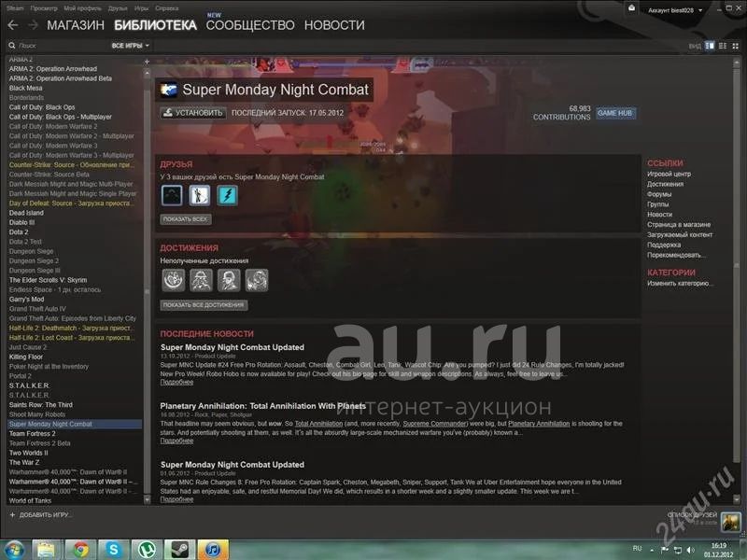
Task: Open the friend avatar between the silhouette and lightning avatars
Action: click(199, 196)
